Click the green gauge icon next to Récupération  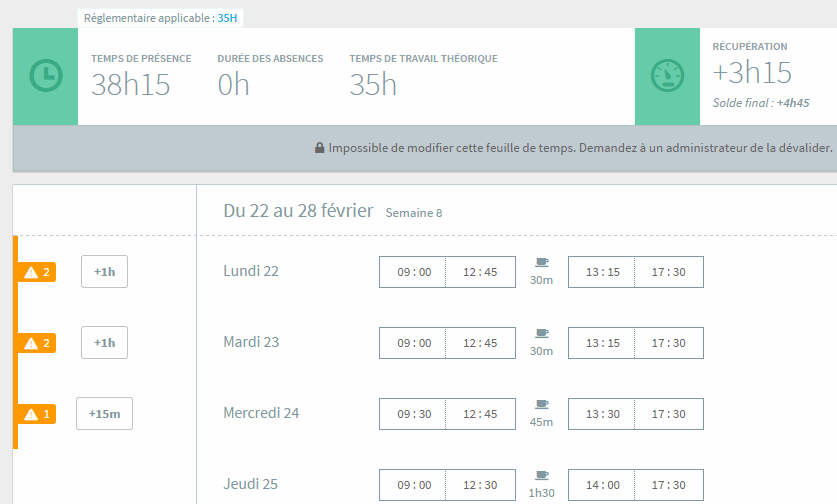(667, 75)
